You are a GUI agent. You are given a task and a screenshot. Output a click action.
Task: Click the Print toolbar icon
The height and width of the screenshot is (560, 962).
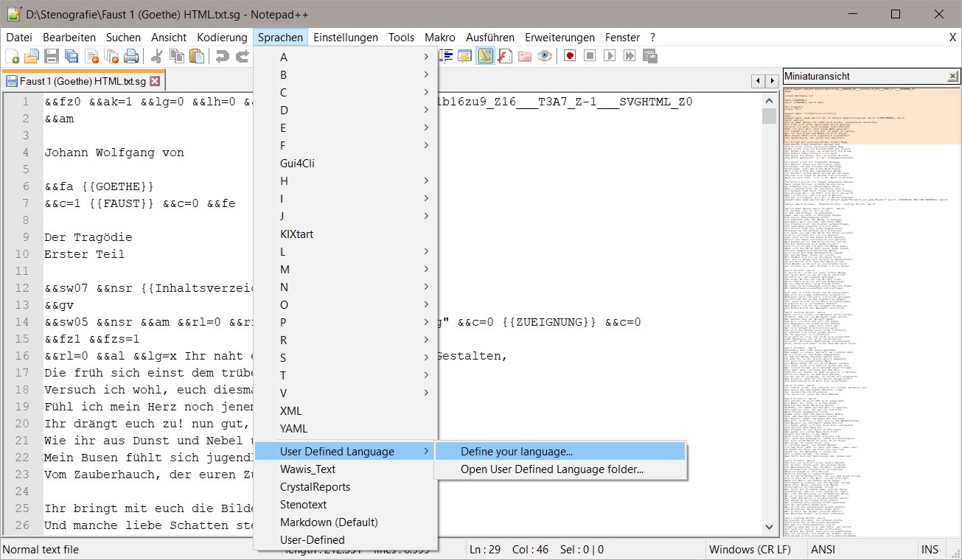(131, 56)
